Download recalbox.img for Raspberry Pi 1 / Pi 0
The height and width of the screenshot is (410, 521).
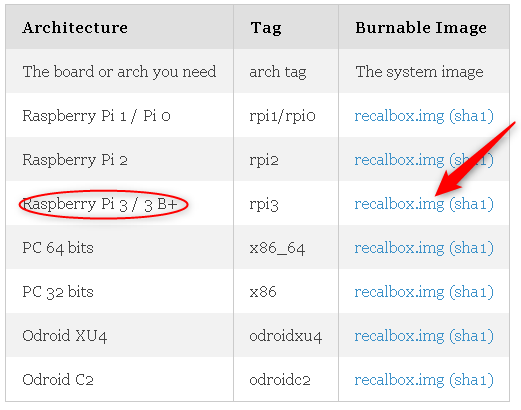399,116
